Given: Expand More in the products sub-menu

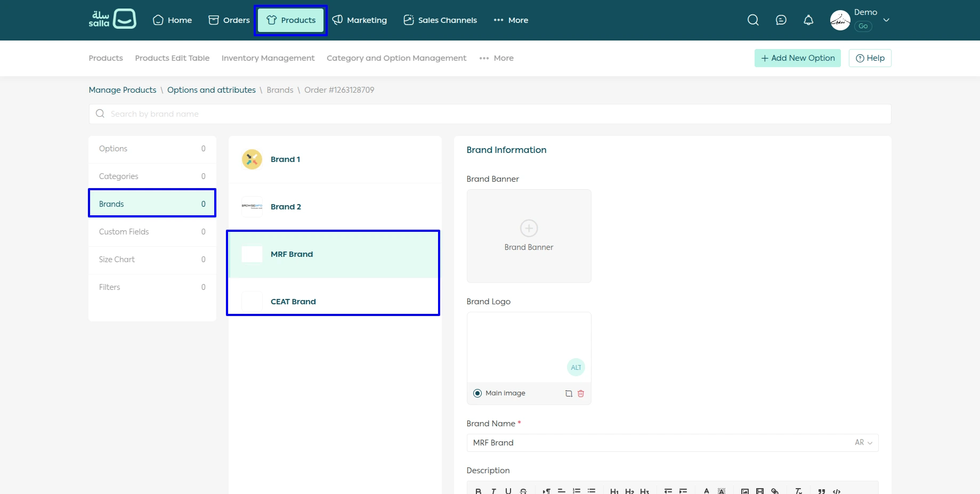Looking at the screenshot, I should click(496, 58).
